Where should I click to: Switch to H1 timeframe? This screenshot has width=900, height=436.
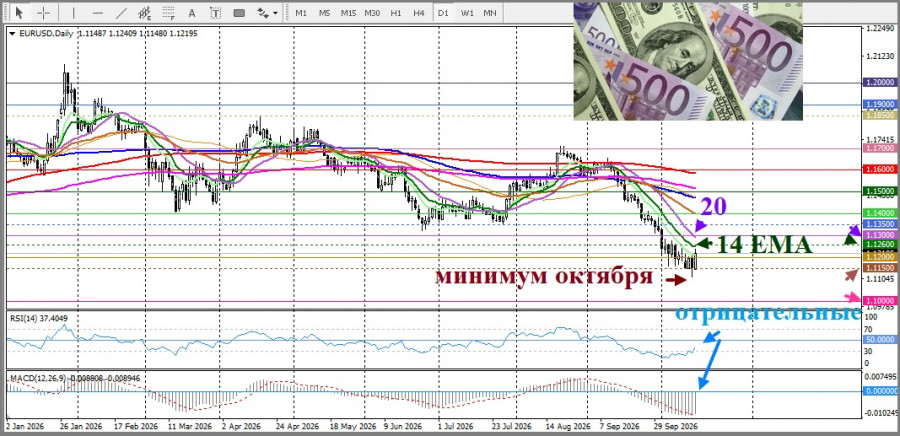coord(395,12)
